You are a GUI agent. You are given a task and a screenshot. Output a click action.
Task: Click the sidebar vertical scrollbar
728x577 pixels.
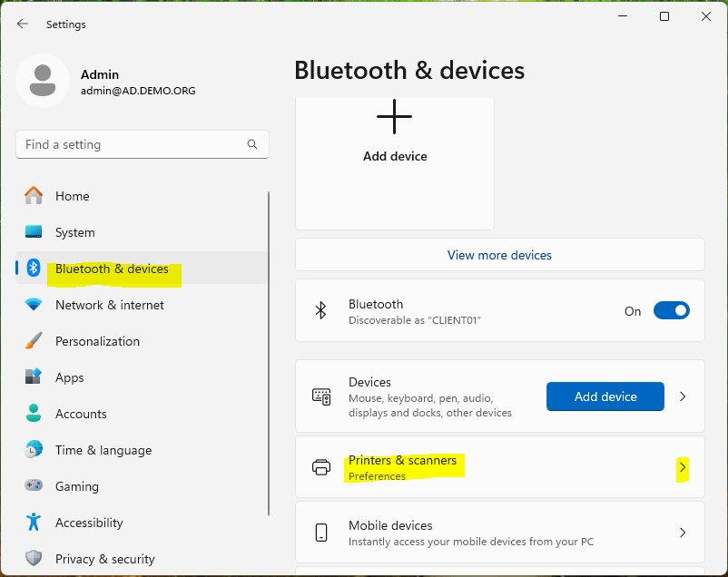click(269, 353)
